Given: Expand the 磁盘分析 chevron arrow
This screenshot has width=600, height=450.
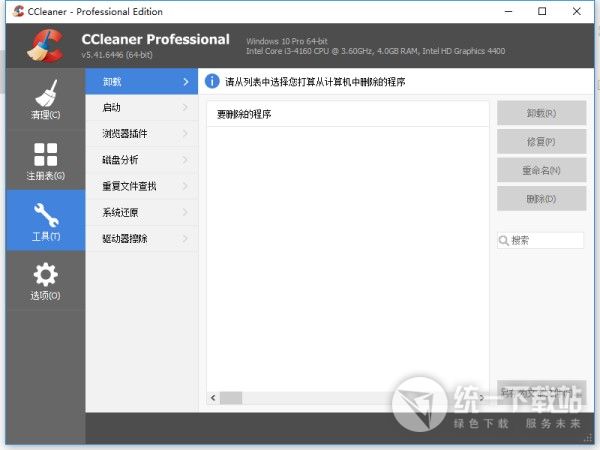Looking at the screenshot, I should (x=185, y=159).
